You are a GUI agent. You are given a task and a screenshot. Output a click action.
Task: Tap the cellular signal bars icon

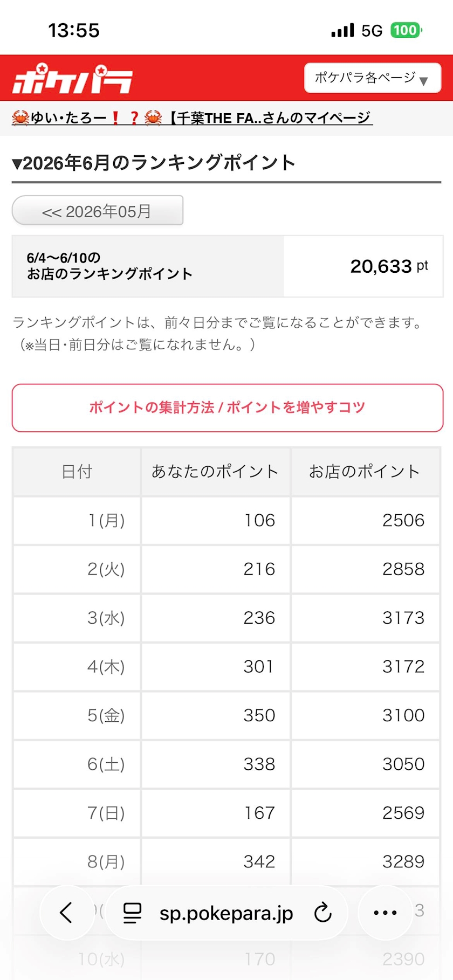[x=342, y=30]
